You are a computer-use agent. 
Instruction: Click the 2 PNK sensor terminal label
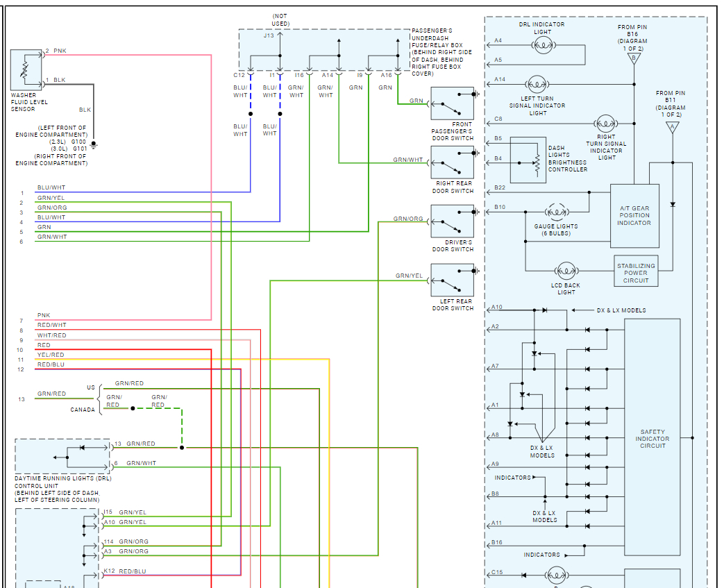pyautogui.click(x=56, y=51)
